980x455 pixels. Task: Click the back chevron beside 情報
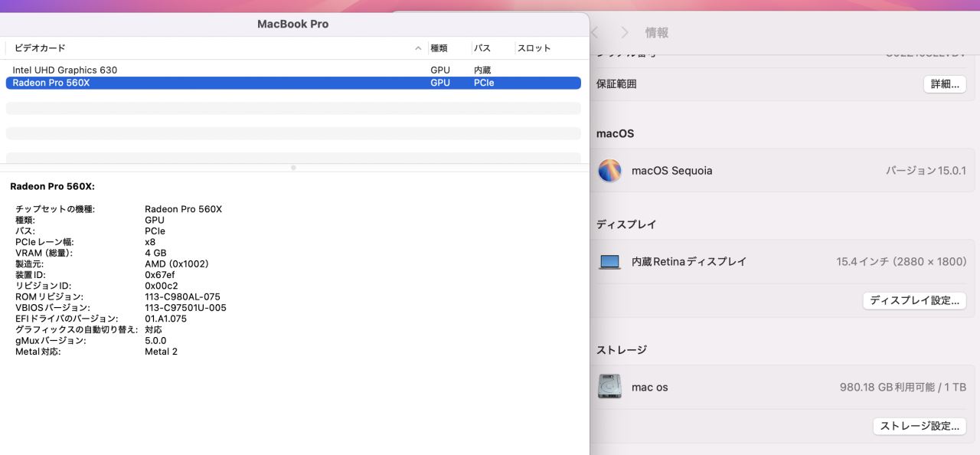(x=595, y=33)
